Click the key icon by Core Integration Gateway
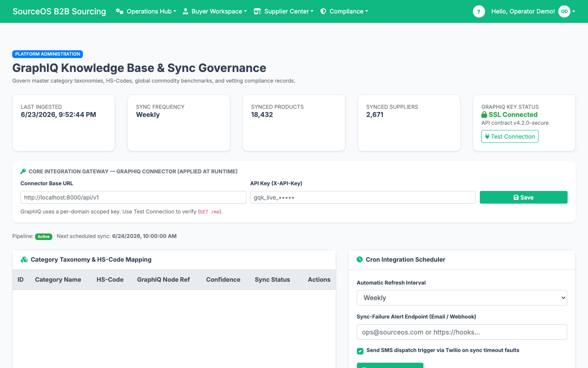 [23, 172]
